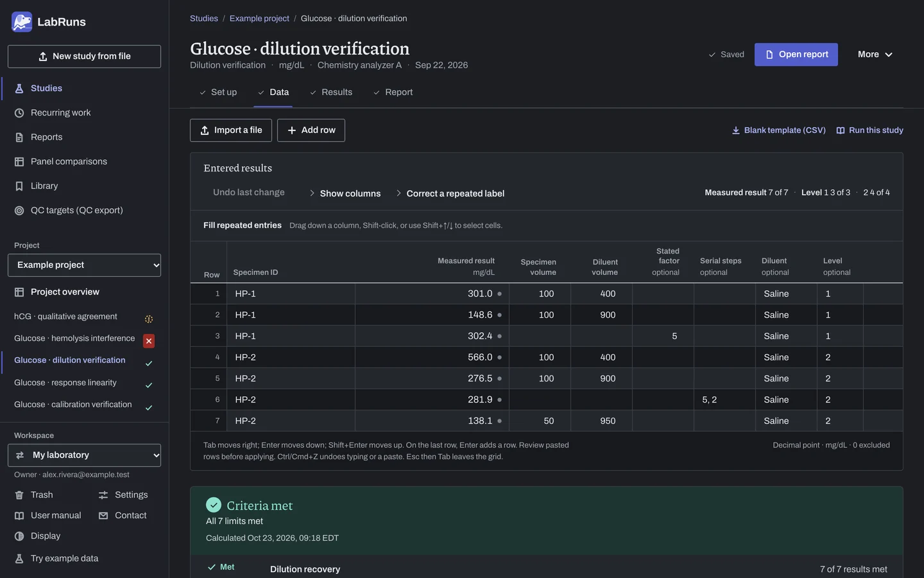Open the Example project dropdown

[84, 265]
